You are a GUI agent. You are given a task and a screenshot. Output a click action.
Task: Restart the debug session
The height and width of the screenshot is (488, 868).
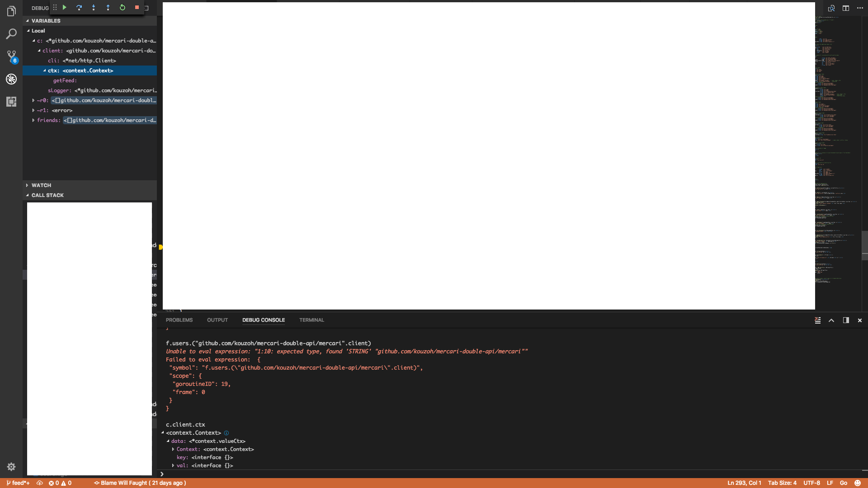(123, 7)
